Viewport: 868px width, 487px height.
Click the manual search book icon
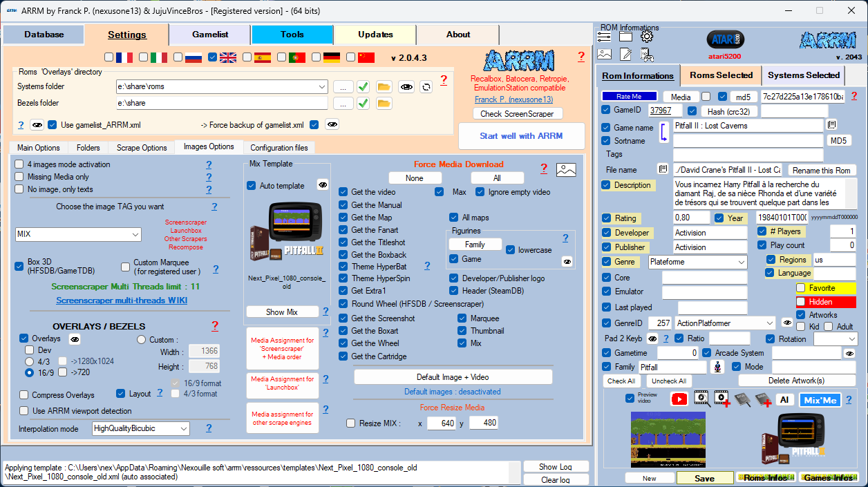pyautogui.click(x=742, y=399)
